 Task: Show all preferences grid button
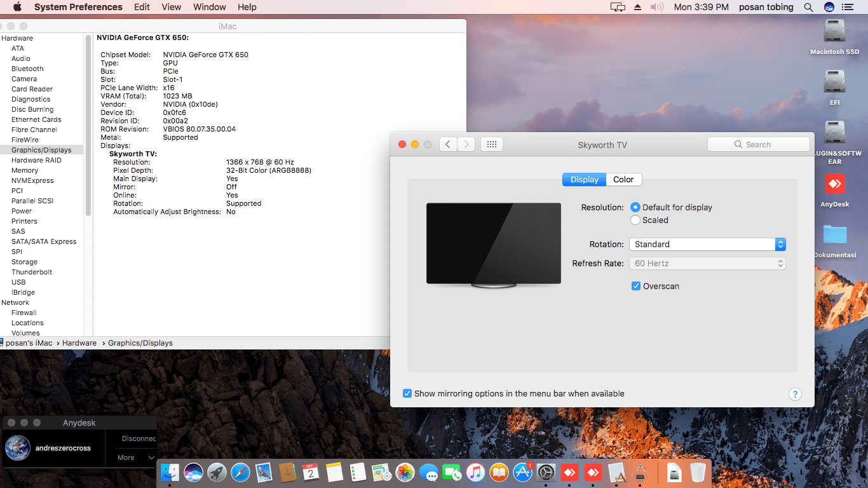(x=491, y=144)
